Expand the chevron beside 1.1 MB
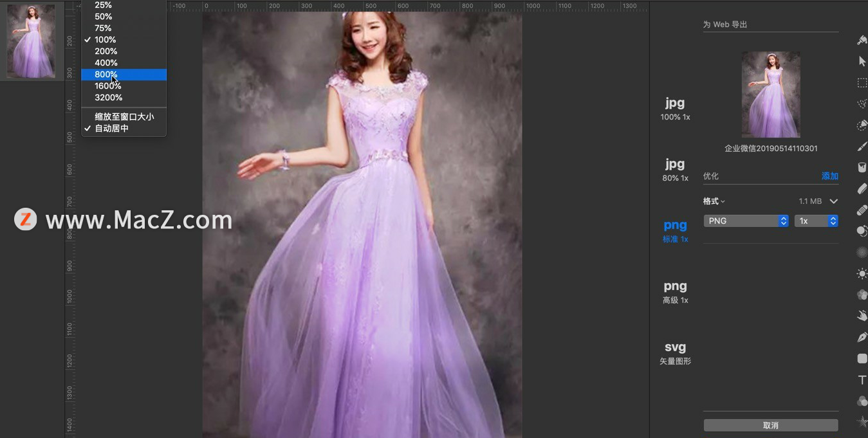 pos(834,201)
